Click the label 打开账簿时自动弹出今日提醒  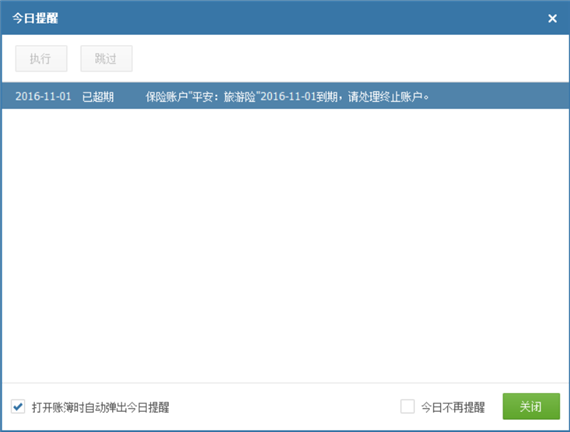coord(101,407)
